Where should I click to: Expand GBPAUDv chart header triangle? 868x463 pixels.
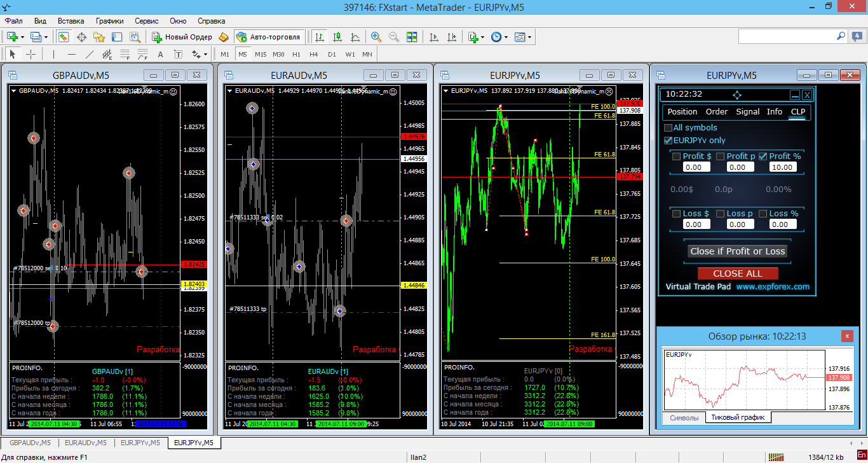pyautogui.click(x=14, y=91)
